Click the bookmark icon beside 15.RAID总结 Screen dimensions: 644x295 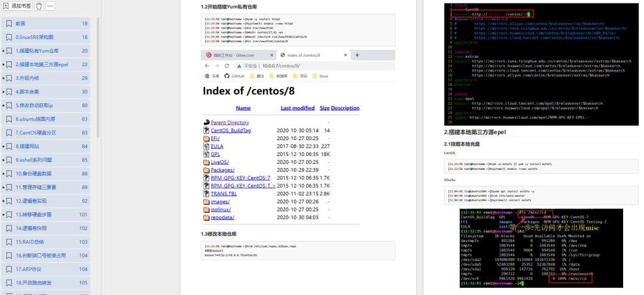click(x=9, y=242)
